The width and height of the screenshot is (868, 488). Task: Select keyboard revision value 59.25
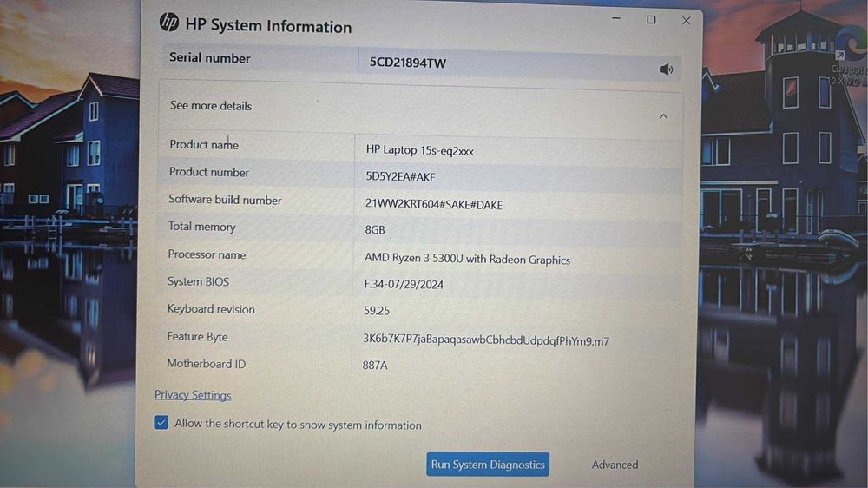coord(377,311)
